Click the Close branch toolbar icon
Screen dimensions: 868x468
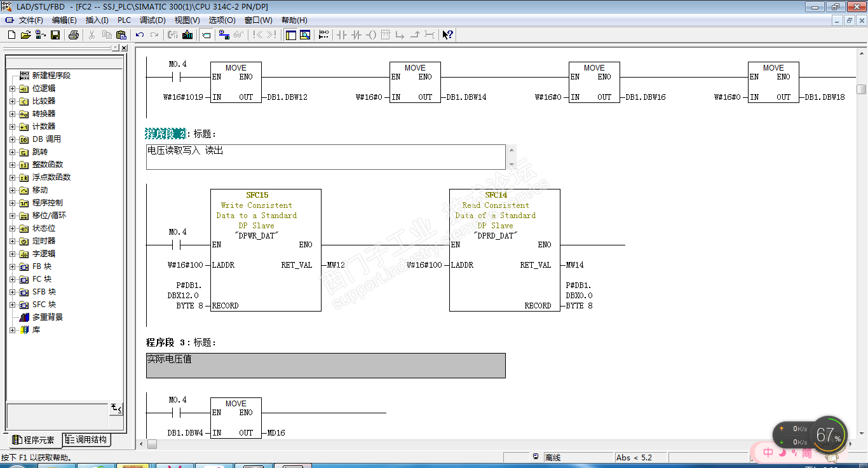tap(415, 35)
